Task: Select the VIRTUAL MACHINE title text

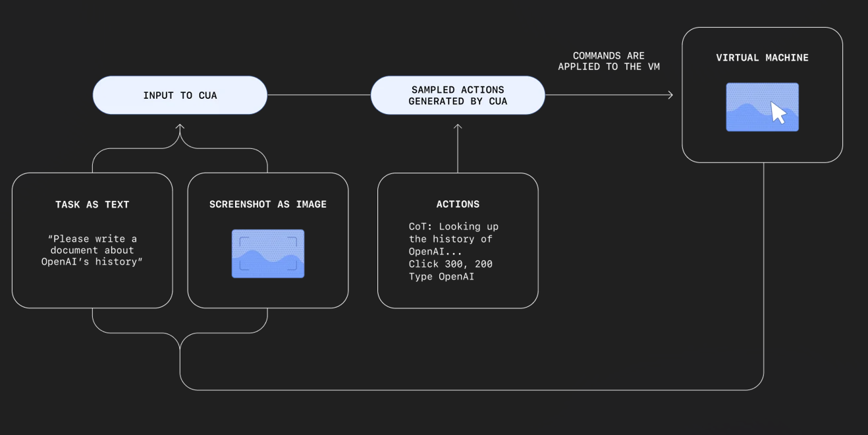Action: [x=762, y=58]
